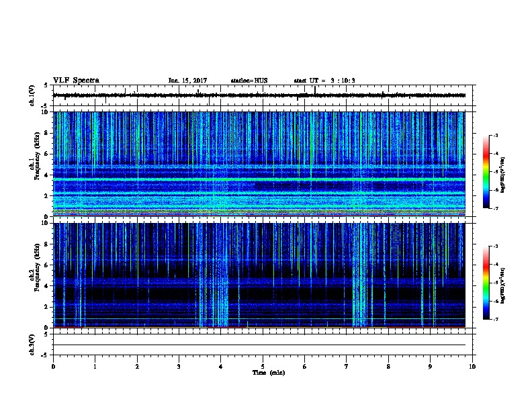Select the "Time (min)" axis title
Viewport: 532px width, 411px height.
(269, 373)
